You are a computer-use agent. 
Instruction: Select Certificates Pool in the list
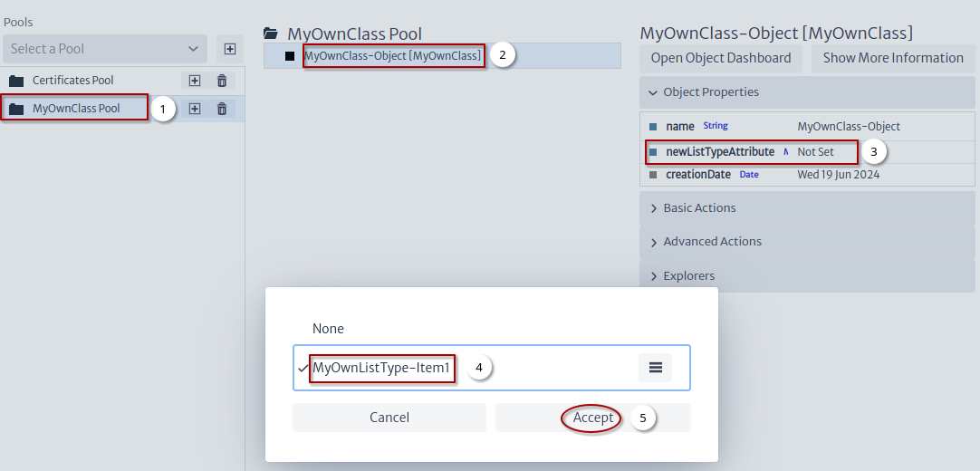tap(73, 81)
